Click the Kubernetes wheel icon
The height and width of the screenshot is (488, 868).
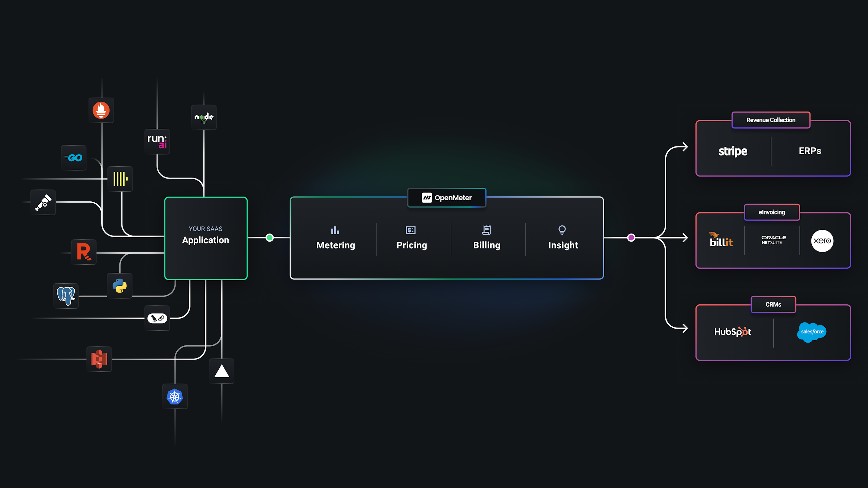[x=175, y=396]
